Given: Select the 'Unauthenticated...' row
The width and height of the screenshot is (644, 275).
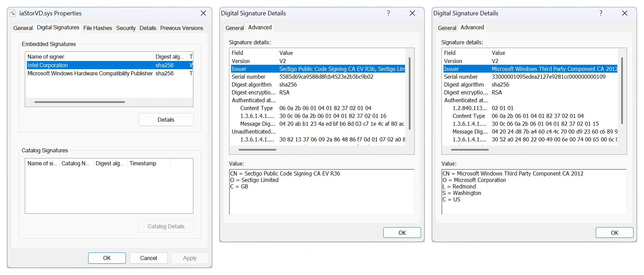Looking at the screenshot, I should [318, 132].
